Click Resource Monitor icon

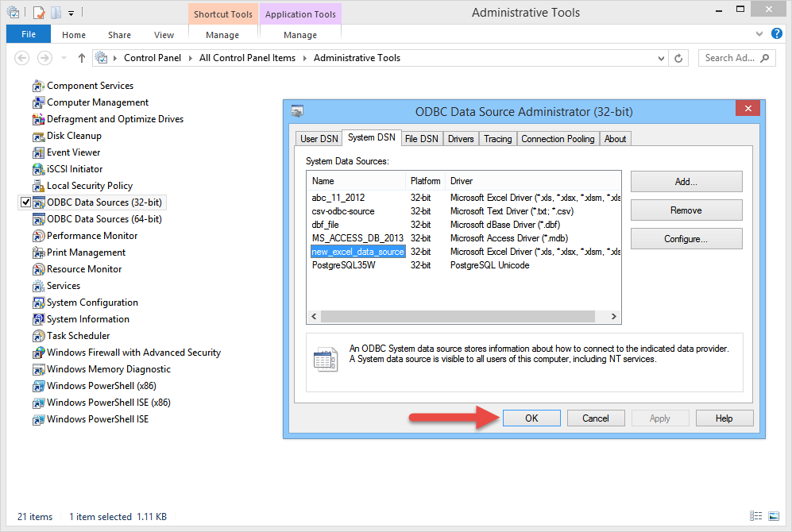pos(38,269)
